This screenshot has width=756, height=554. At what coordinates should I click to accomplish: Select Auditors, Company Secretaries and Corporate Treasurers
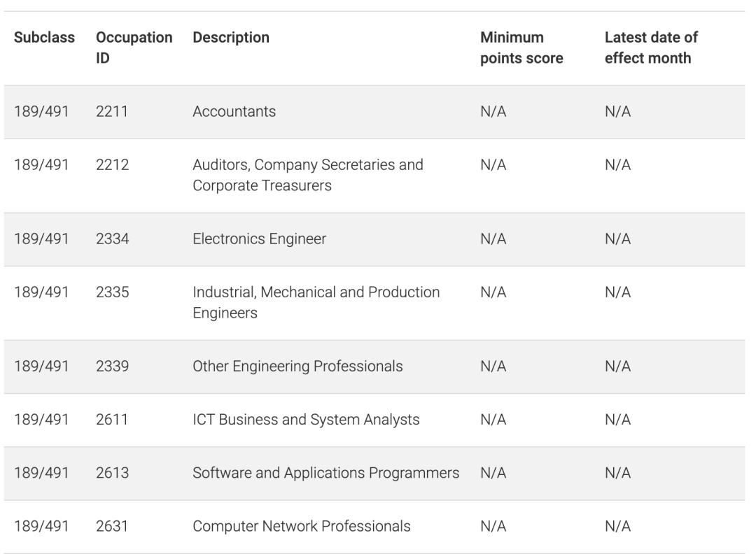coord(308,175)
